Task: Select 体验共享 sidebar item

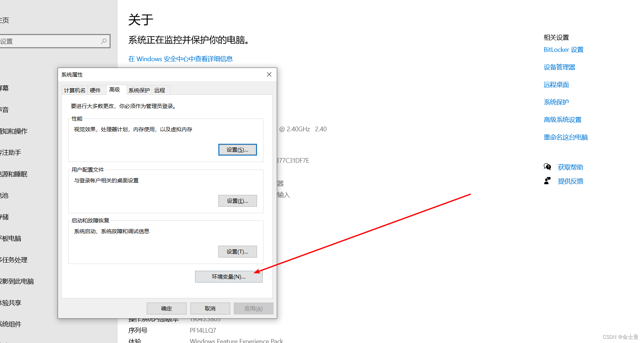Action: pyautogui.click(x=11, y=303)
